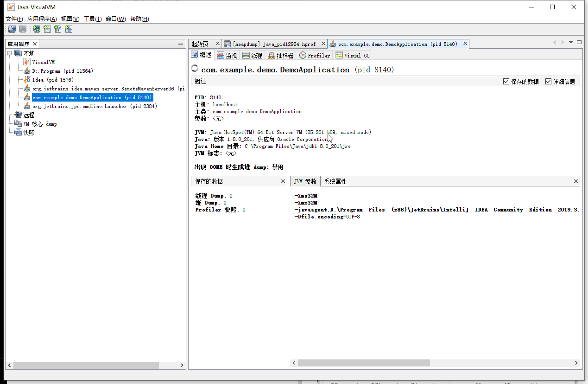This screenshot has width=588, height=384.
Task: Click the Add Application Snapshot toolbar icon
Action: 69,29
